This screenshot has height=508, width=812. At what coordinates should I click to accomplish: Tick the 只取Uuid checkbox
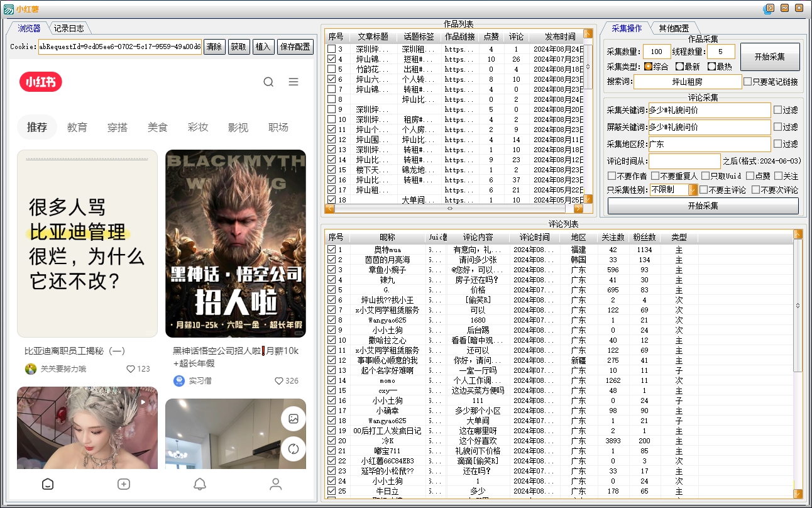pyautogui.click(x=705, y=176)
